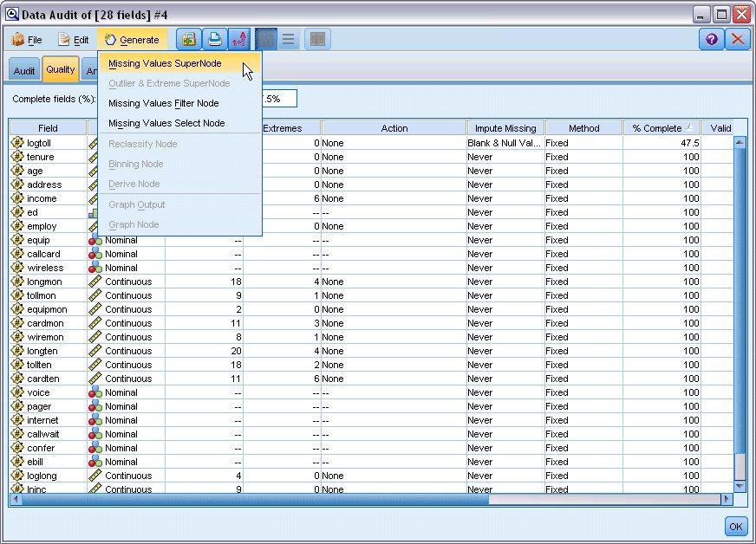Select the Quality tab

click(x=61, y=69)
